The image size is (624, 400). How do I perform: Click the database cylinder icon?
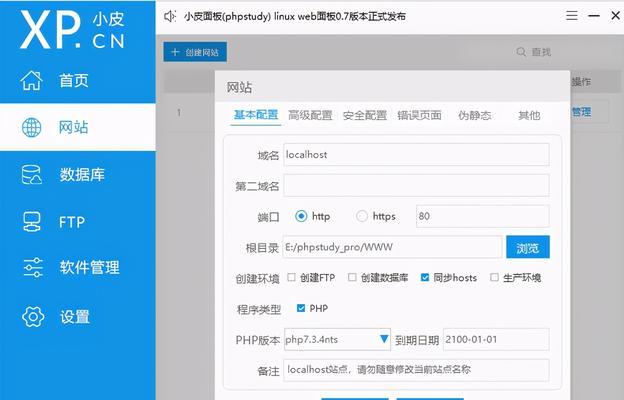[31, 175]
